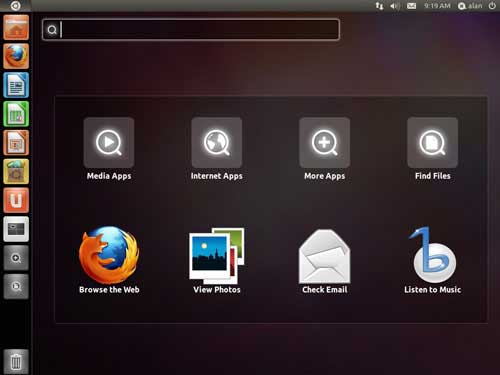Image resolution: width=500 pixels, height=375 pixels.
Task: Launch Firefox from the launcher sidebar
Action: [x=16, y=56]
